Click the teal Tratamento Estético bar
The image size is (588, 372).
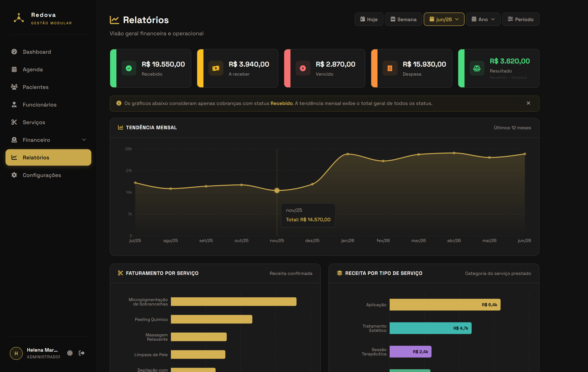click(x=430, y=328)
